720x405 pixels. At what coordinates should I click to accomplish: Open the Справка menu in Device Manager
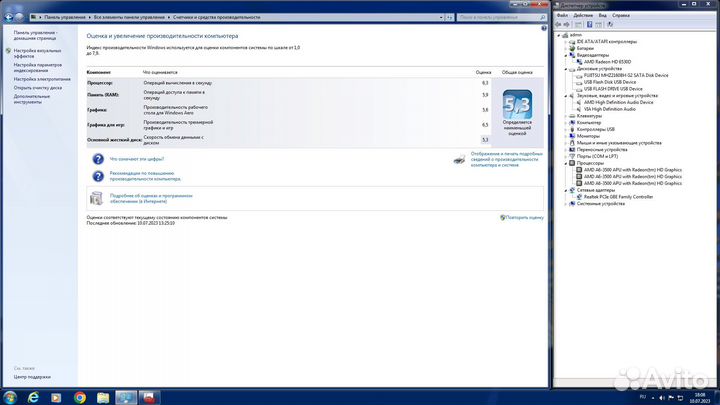tap(621, 16)
